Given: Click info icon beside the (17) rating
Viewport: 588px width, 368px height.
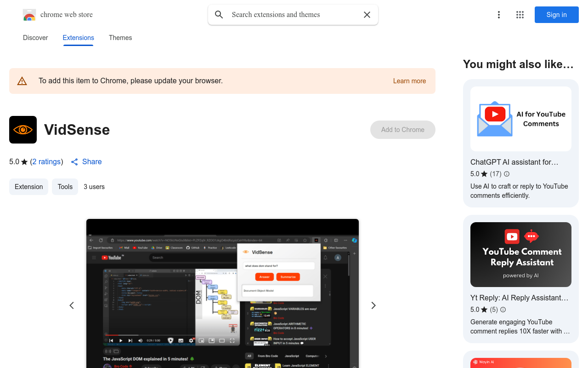Looking at the screenshot, I should [507, 174].
